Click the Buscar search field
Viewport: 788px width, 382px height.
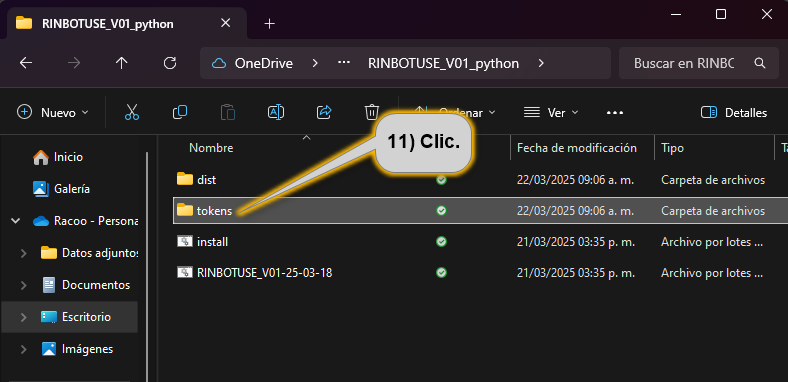[699, 63]
